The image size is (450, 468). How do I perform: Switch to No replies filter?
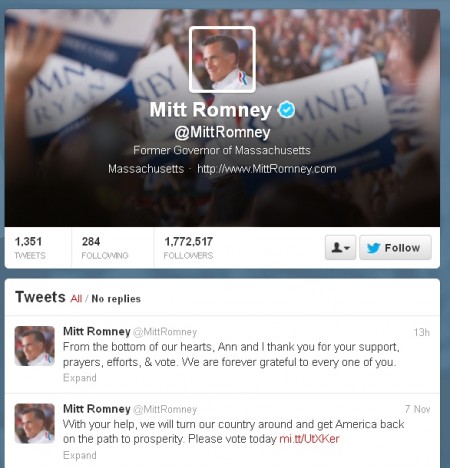pos(116,299)
